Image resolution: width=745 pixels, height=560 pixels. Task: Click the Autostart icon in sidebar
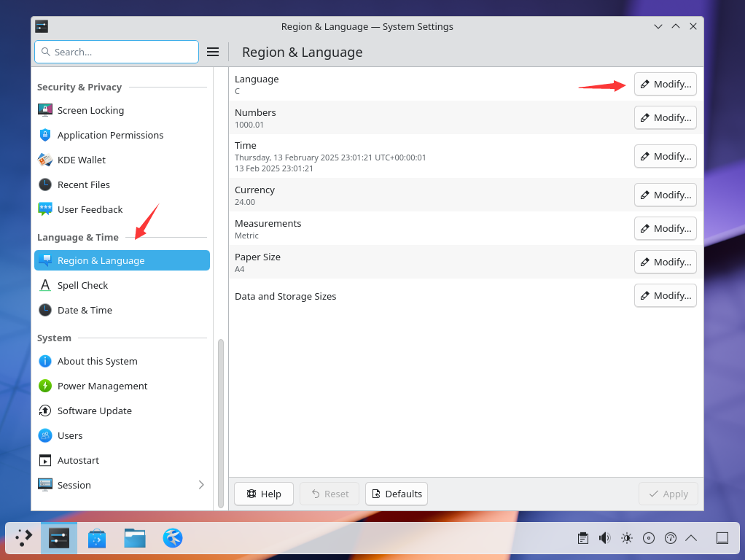tap(45, 460)
